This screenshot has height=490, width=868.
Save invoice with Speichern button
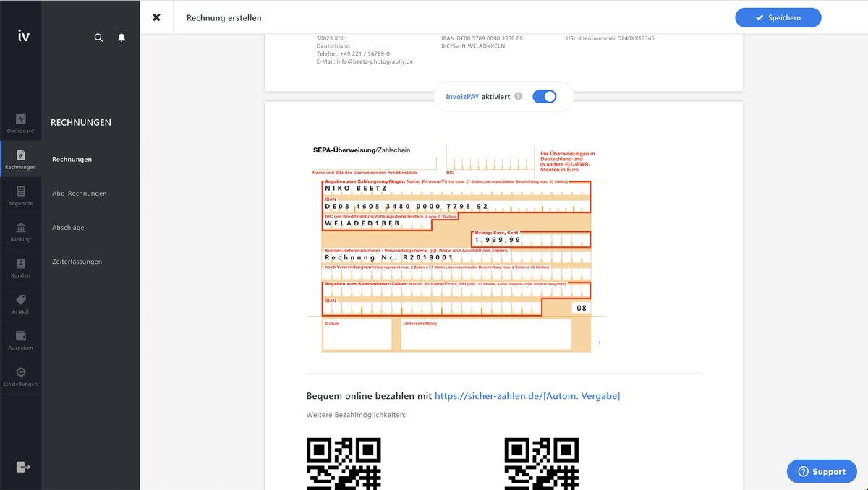778,17
